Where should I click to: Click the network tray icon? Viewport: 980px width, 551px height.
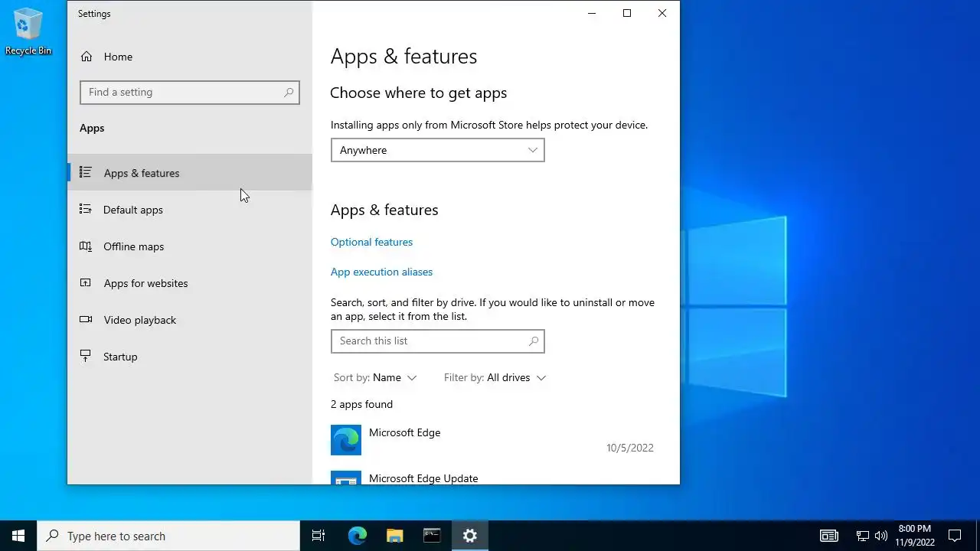coord(862,536)
